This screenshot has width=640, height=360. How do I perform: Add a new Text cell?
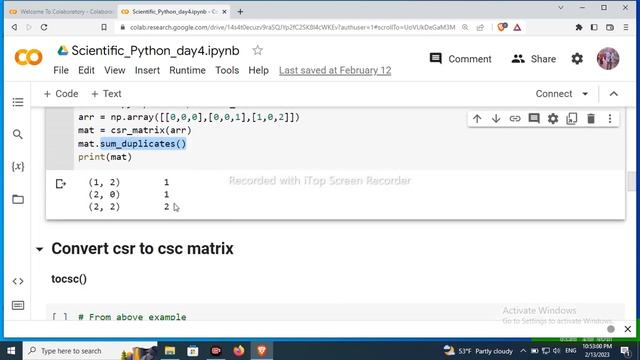coord(106,94)
